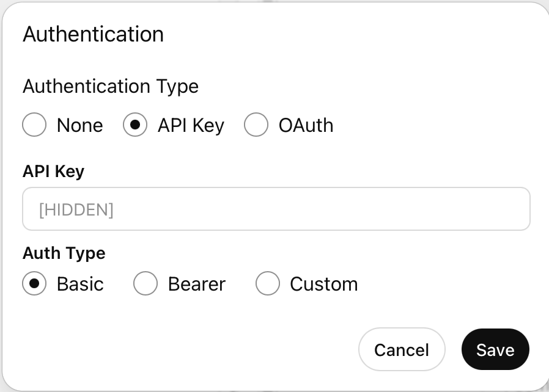The image size is (549, 392).
Task: Click the [HIDDEN] placeholder text
Action: click(x=76, y=209)
